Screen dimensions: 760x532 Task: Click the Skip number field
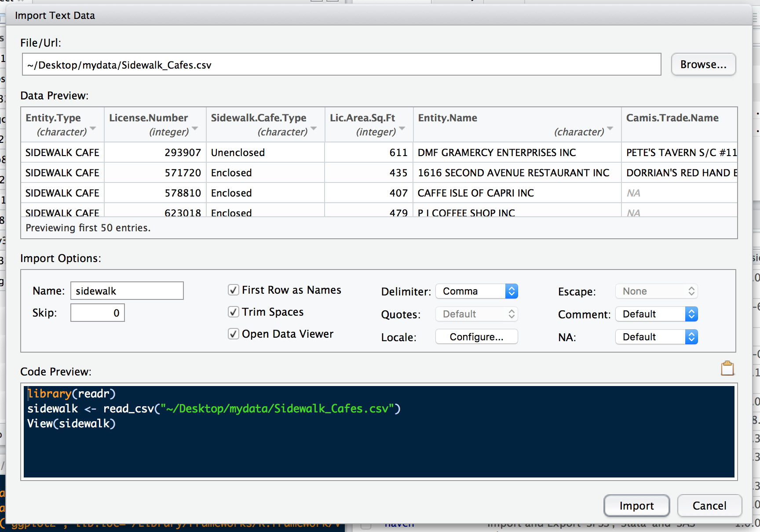coord(98,313)
